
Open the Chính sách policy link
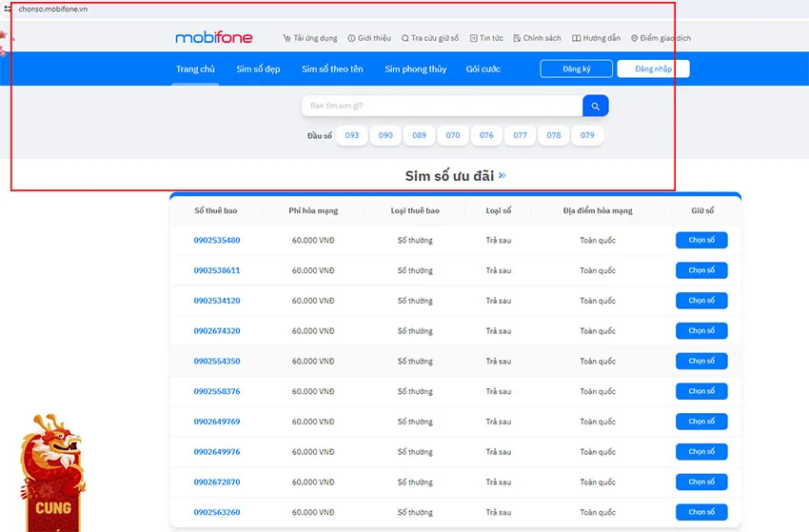pyautogui.click(x=537, y=38)
